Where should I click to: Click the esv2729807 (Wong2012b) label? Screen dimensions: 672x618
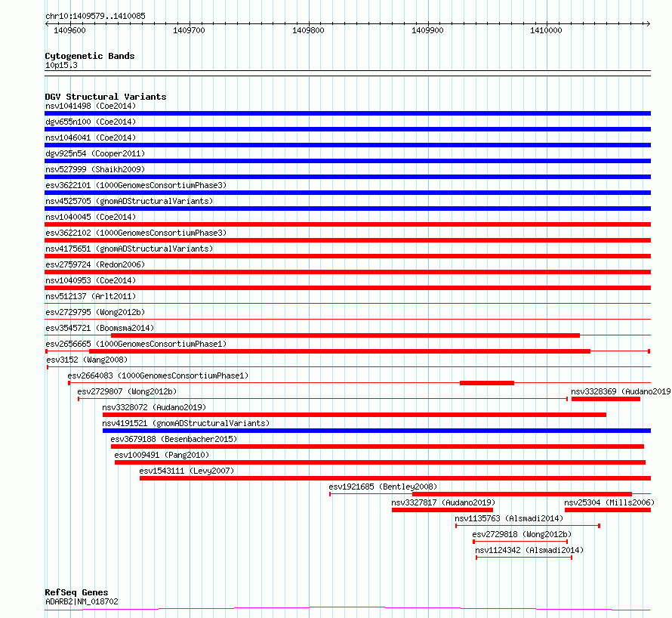[x=127, y=391]
